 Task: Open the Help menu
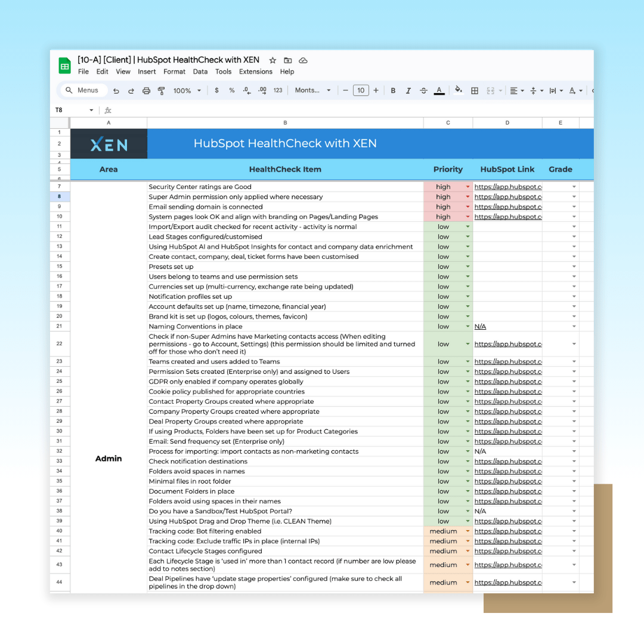(x=287, y=72)
